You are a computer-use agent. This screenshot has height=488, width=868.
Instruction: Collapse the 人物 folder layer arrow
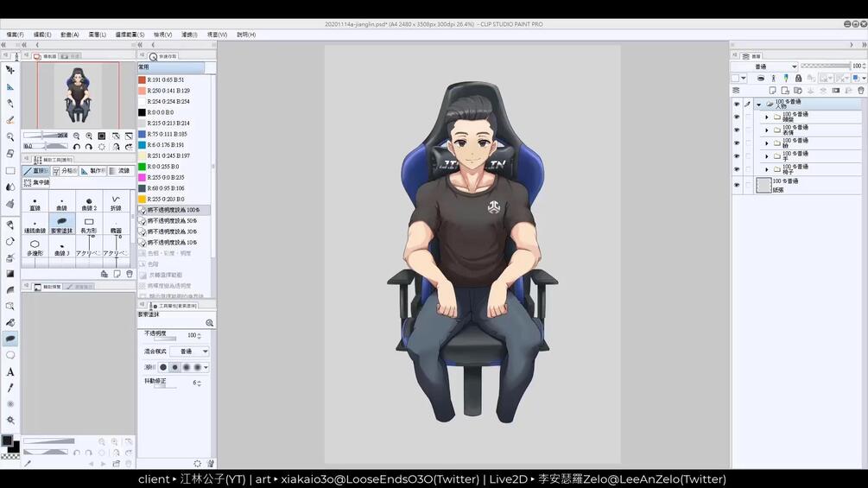pos(759,104)
